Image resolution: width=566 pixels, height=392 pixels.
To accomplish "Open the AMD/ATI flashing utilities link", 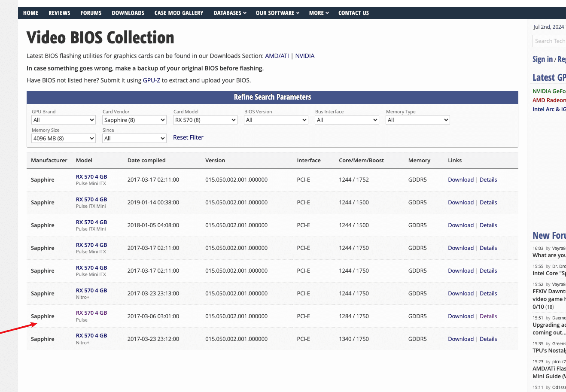I will point(277,56).
